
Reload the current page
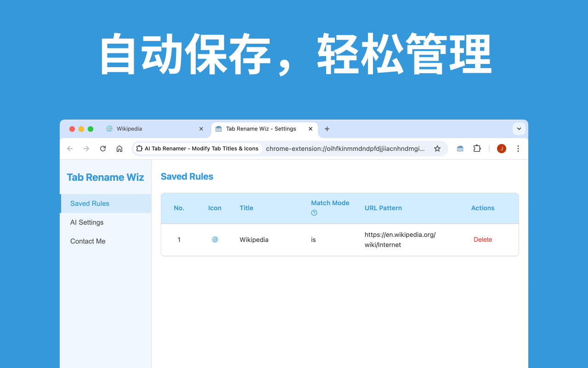point(102,149)
